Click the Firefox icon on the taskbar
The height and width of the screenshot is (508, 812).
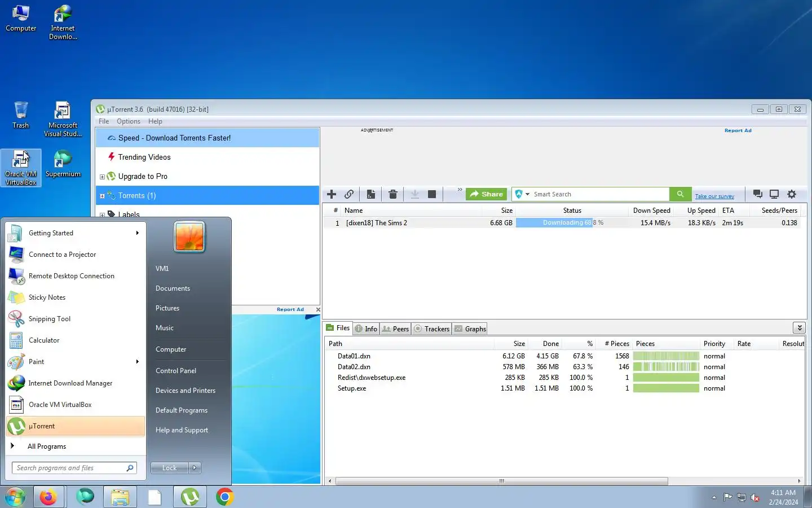click(48, 497)
